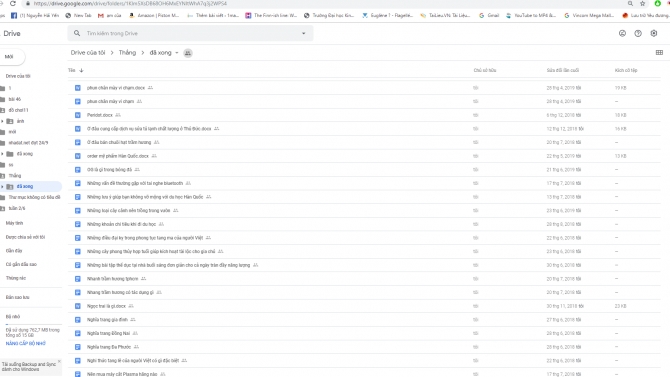The width and height of the screenshot is (670, 377).
Task: Click shared icon beside 'Peridot.docx'
Action: click(118, 115)
